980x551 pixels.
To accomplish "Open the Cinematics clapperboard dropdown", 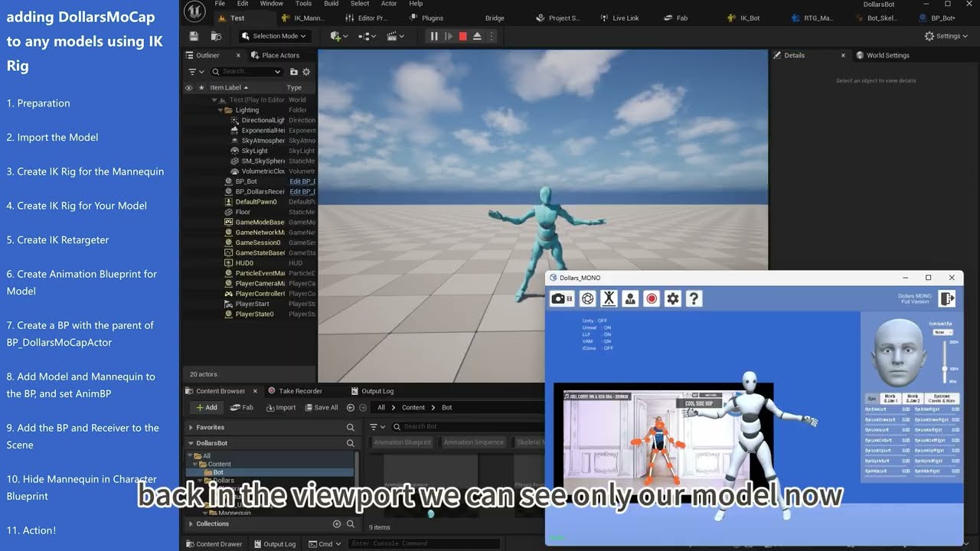I will tap(395, 36).
